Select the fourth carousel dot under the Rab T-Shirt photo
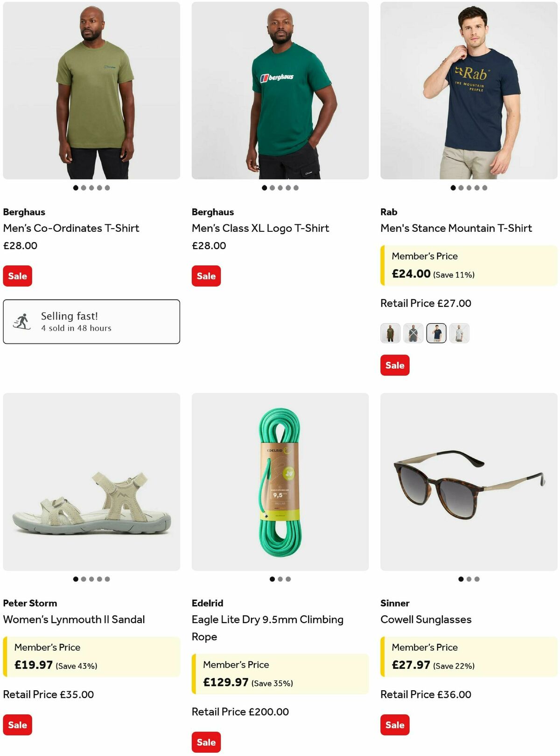This screenshot has width=560, height=756. coord(476,187)
